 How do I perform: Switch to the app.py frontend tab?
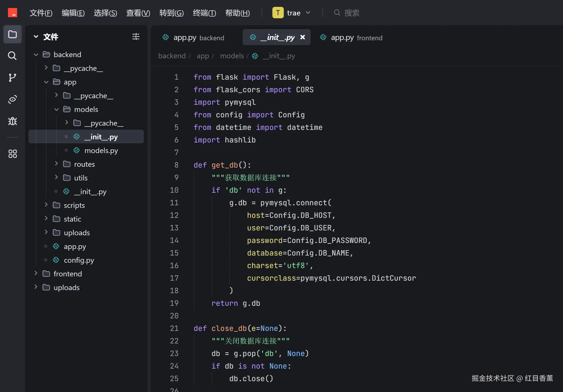pos(351,38)
